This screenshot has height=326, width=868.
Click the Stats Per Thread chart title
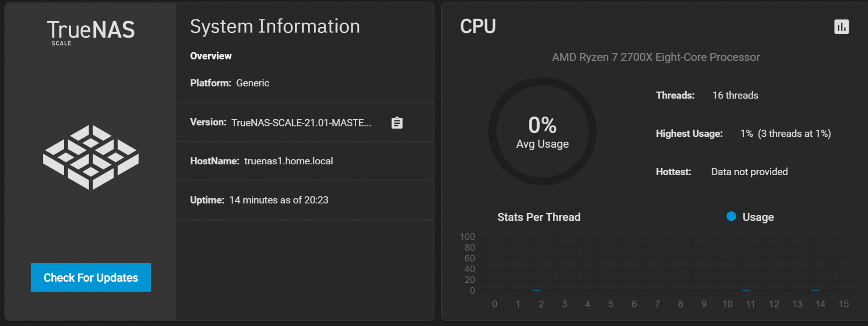pyautogui.click(x=539, y=217)
